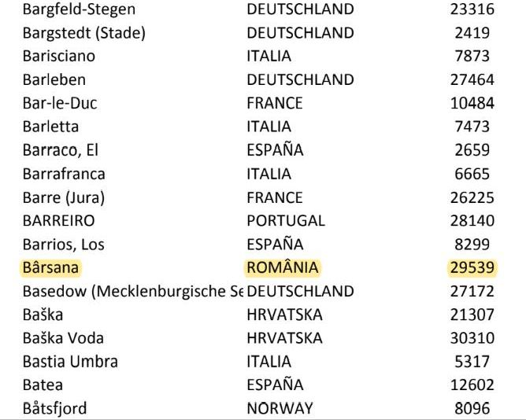Select the Barletta entry
The height and width of the screenshot is (420, 526).
tap(51, 127)
